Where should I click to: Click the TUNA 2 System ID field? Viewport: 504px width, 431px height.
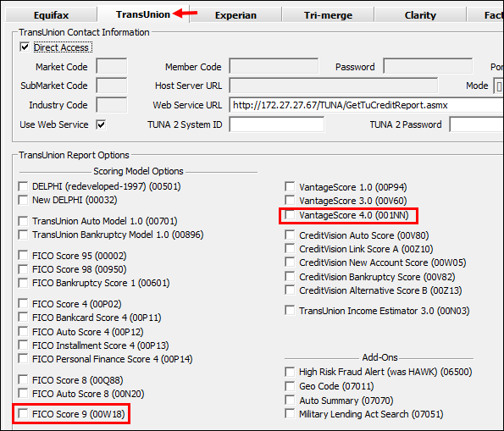[276, 124]
